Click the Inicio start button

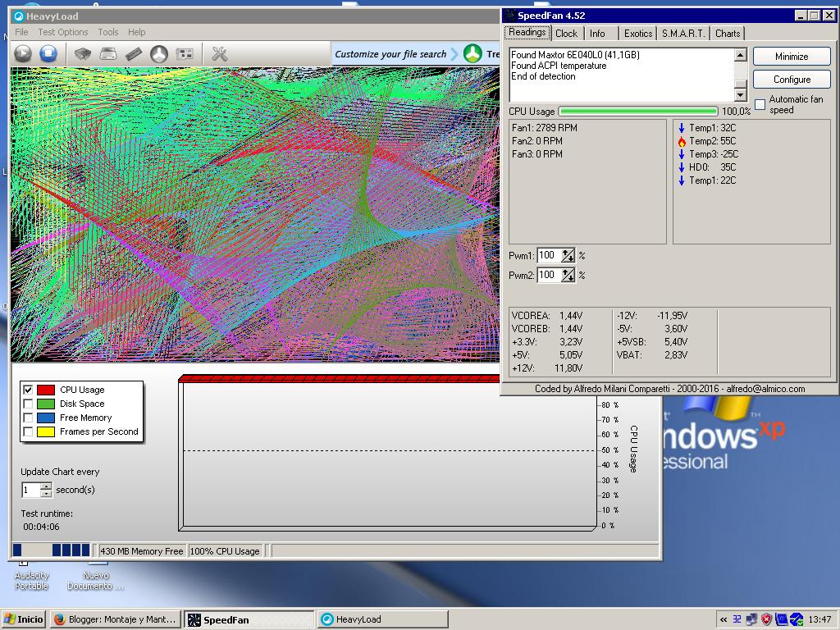point(23,619)
